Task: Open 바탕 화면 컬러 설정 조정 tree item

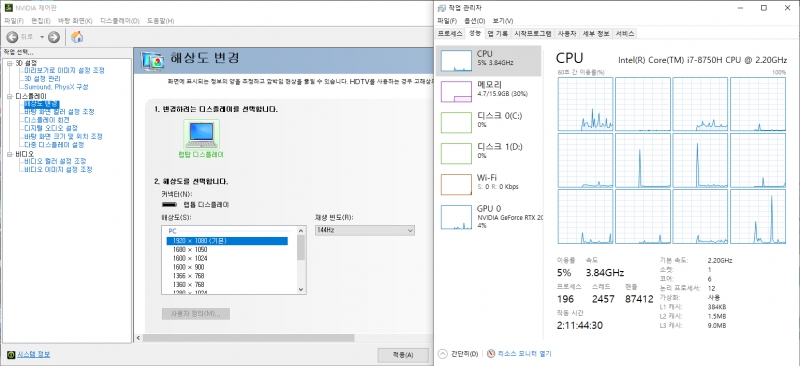Action: pyautogui.click(x=59, y=112)
